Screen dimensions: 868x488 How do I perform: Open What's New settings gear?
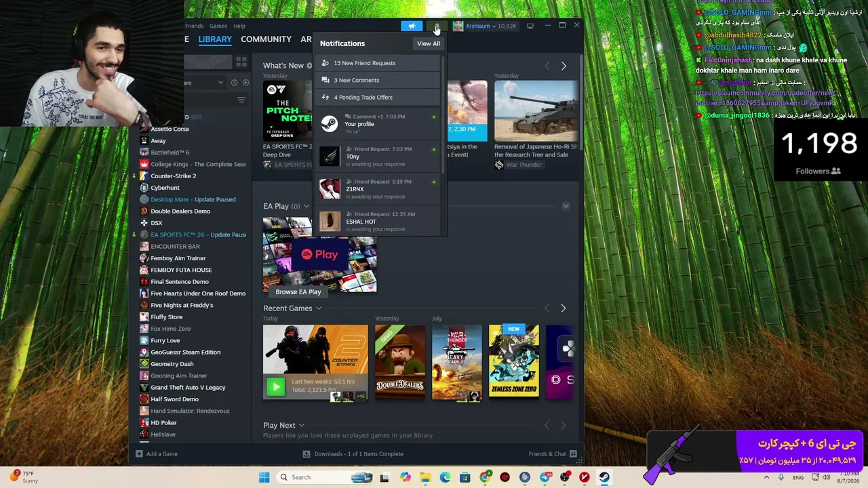tap(309, 66)
